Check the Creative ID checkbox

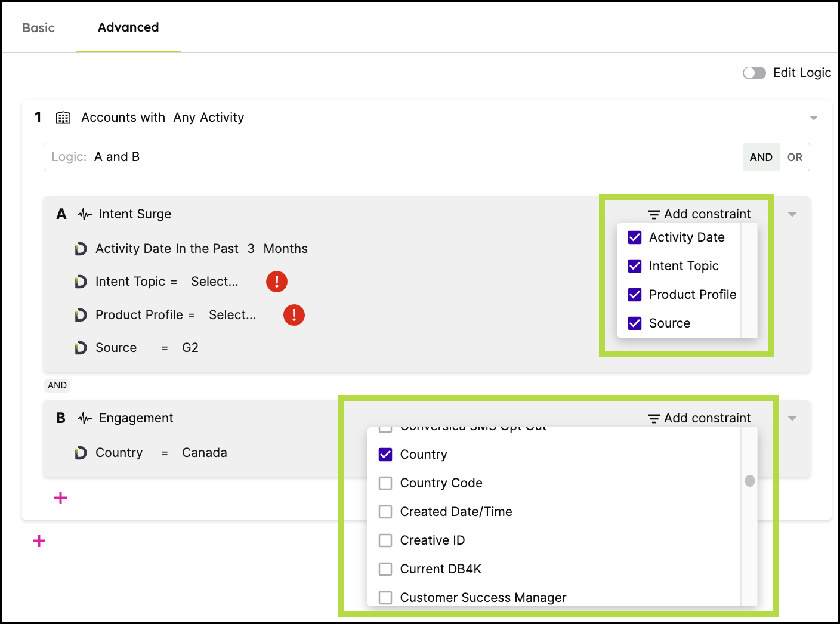[385, 540]
